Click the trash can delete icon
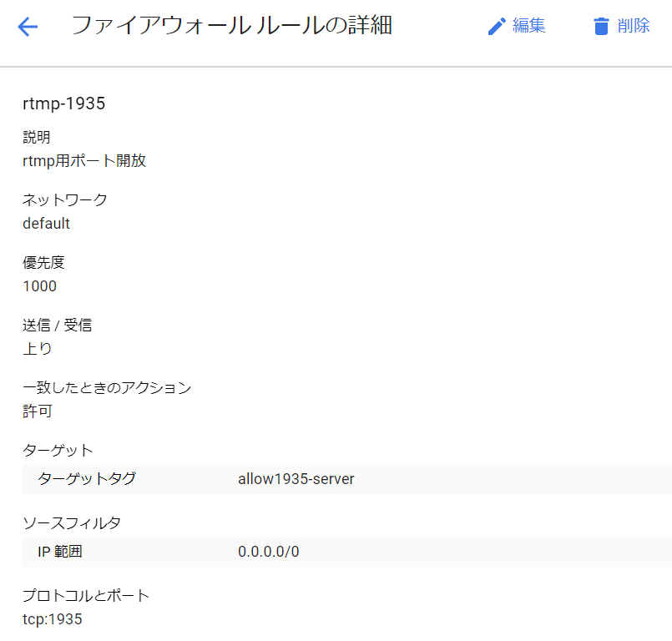Viewport: 672px width, 641px height. click(x=599, y=26)
